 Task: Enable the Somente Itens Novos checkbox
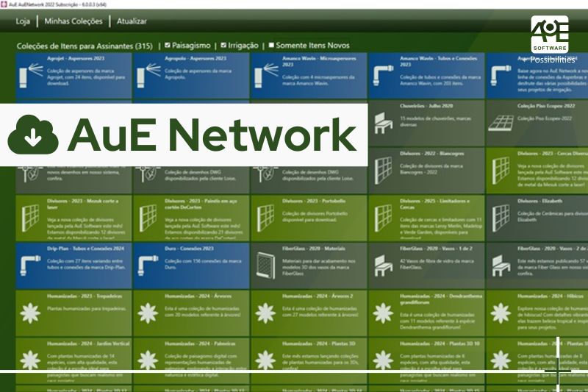click(272, 46)
